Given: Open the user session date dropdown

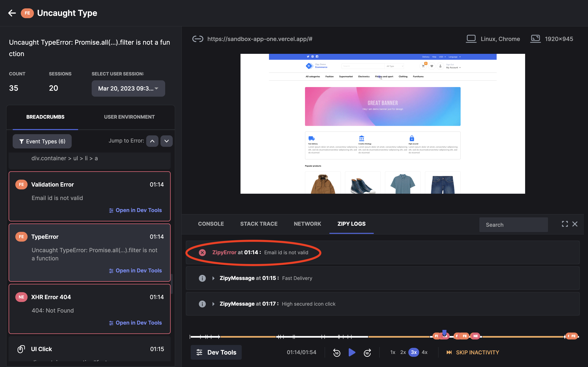Looking at the screenshot, I should (128, 88).
